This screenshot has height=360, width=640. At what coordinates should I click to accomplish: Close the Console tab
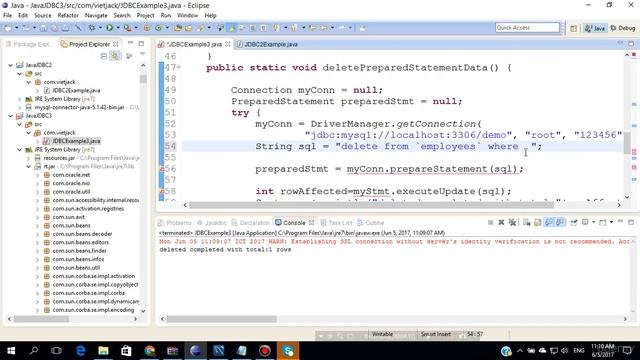click(x=311, y=222)
